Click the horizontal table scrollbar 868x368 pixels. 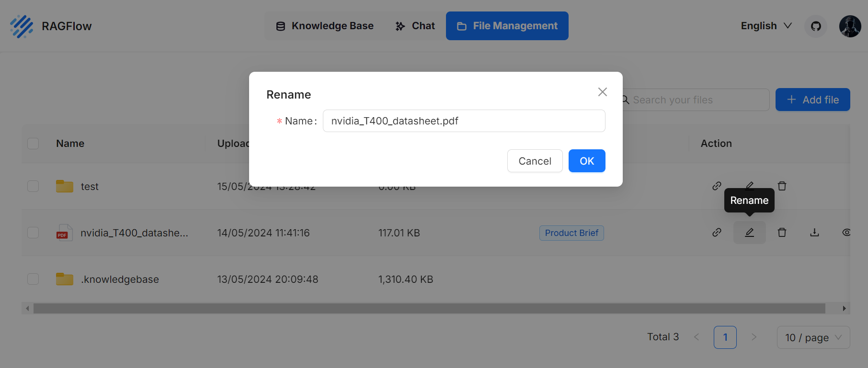pyautogui.click(x=429, y=309)
